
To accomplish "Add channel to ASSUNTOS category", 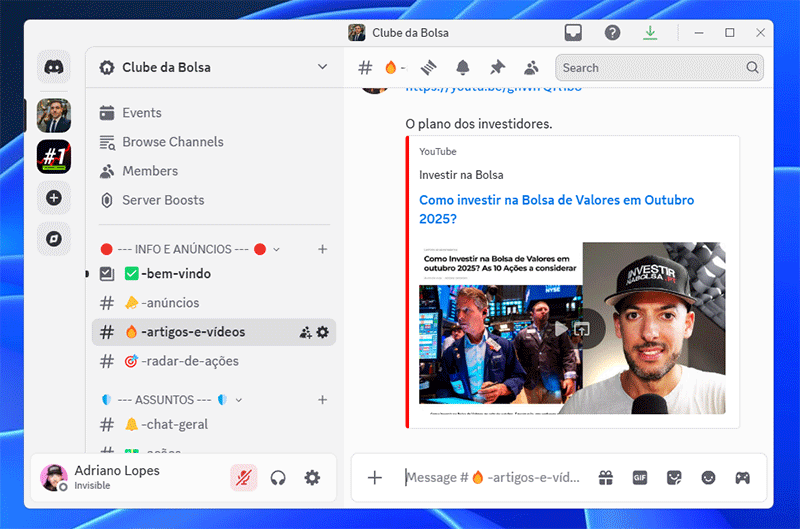I will [x=322, y=400].
